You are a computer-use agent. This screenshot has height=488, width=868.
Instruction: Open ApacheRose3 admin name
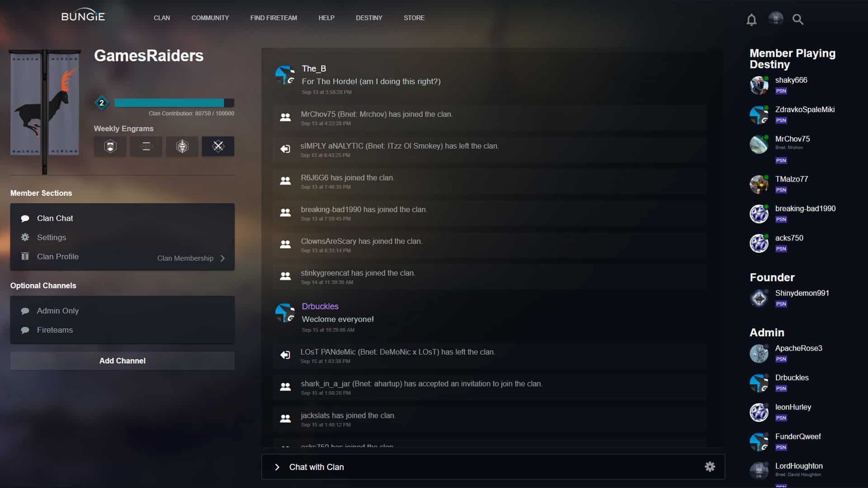[x=798, y=348]
